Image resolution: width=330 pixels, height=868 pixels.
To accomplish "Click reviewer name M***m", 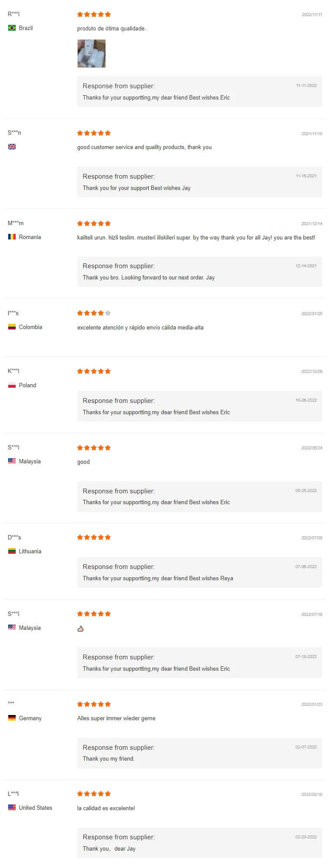I will tap(16, 223).
